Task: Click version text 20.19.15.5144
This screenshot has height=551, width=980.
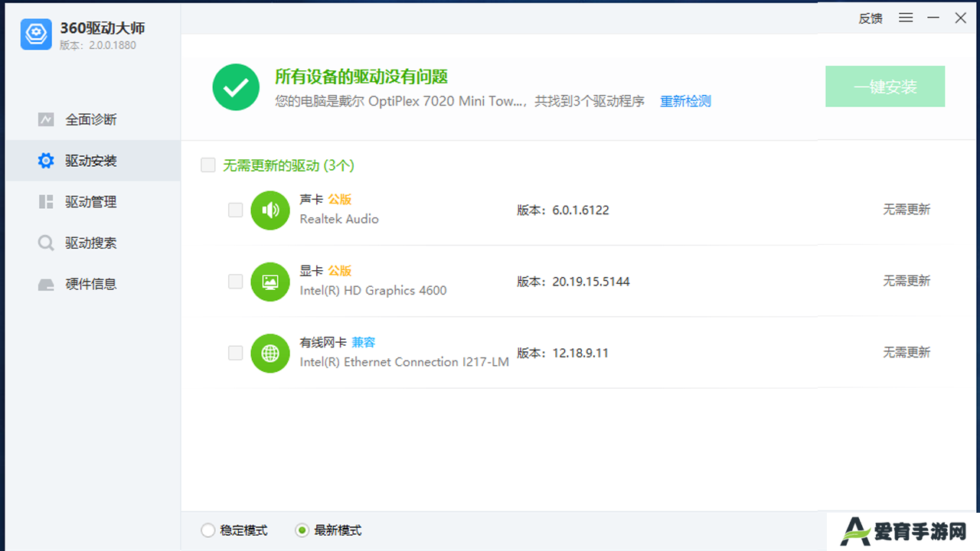Action: pyautogui.click(x=591, y=282)
